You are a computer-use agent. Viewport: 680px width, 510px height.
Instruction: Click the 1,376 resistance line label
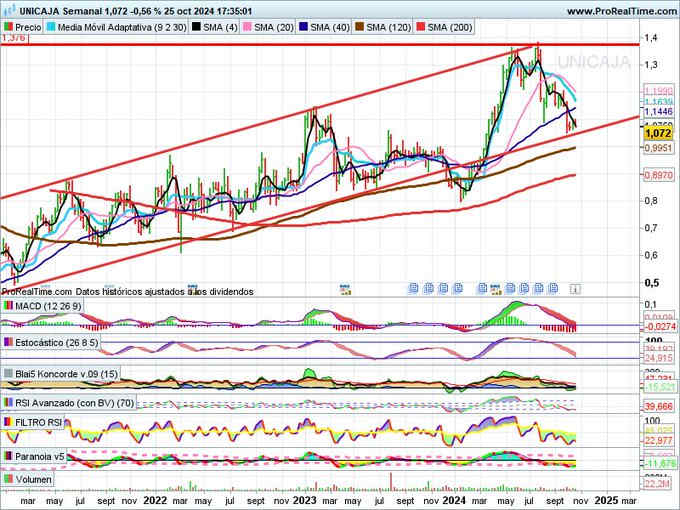pyautogui.click(x=14, y=38)
